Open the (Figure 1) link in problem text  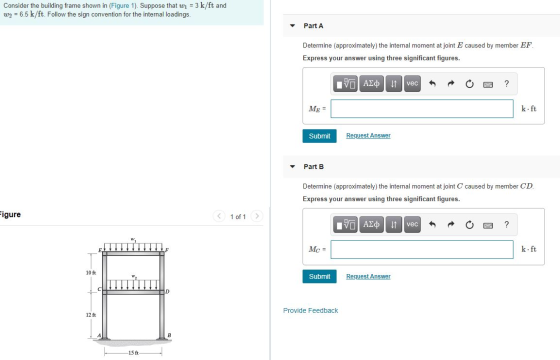pyautogui.click(x=123, y=6)
